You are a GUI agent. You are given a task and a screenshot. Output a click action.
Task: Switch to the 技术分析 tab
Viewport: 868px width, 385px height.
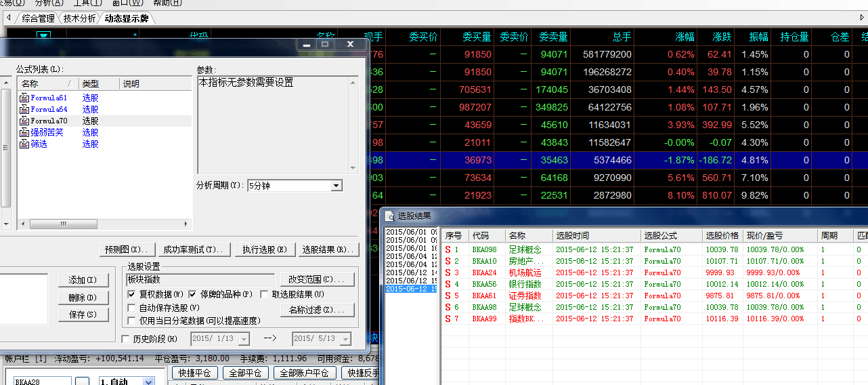(80, 18)
